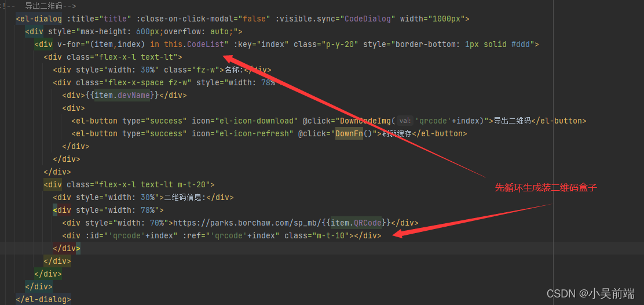
Task: Click the 导出二维码 button label text
Action: click(x=512, y=121)
